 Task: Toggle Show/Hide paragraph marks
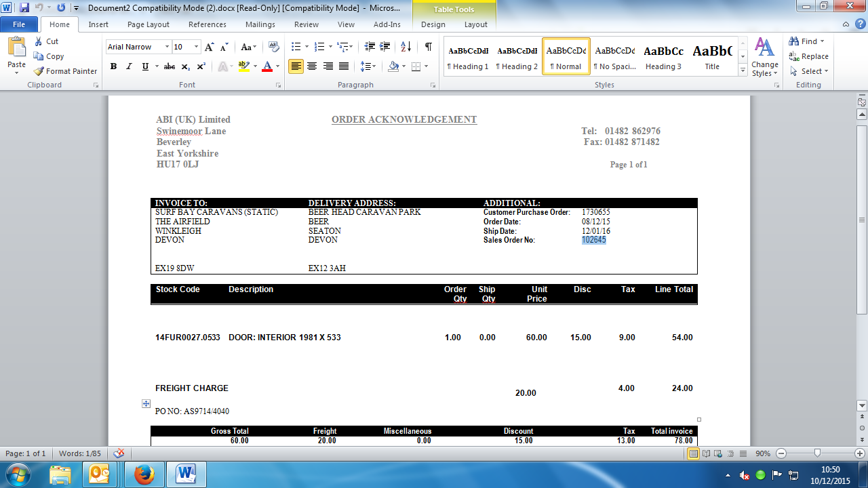428,47
